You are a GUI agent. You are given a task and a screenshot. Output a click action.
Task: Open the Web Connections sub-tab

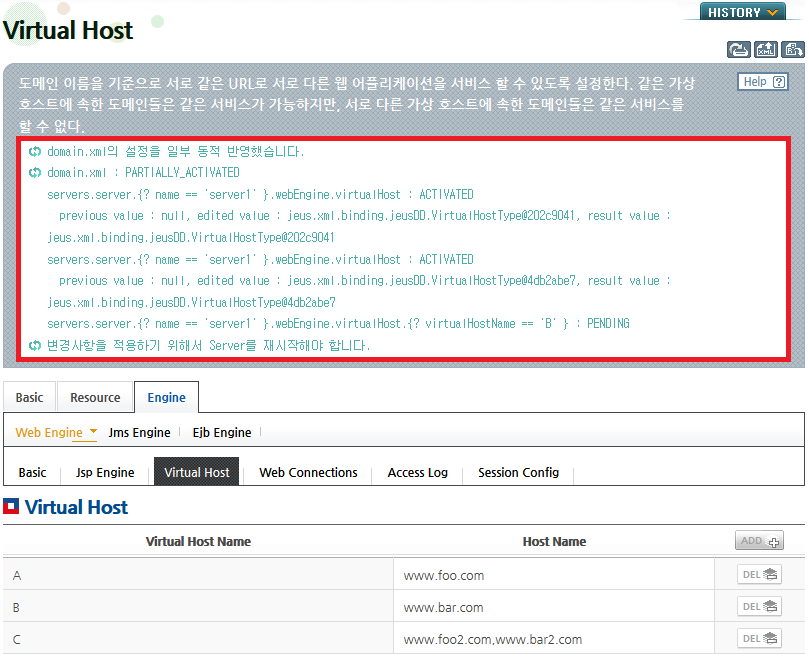(x=308, y=472)
